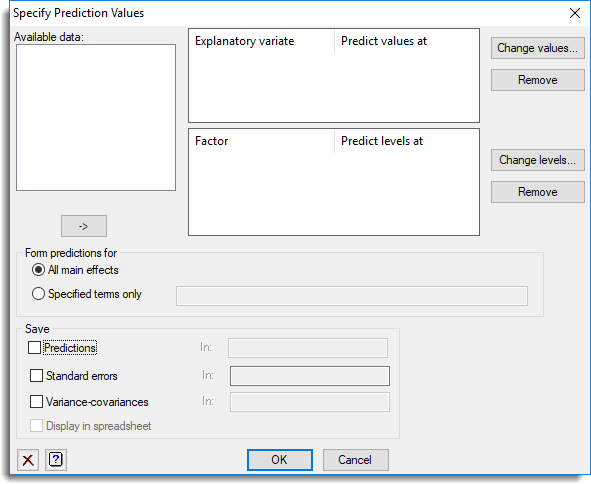
Task: Click the Change values button
Action: (537, 48)
